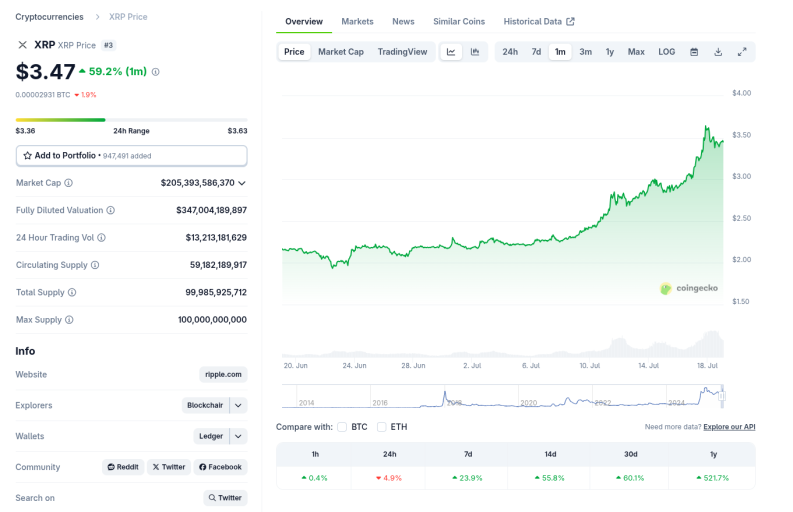Select the 24h chart range
Viewport: 793px width, 512px height.
pyautogui.click(x=510, y=52)
